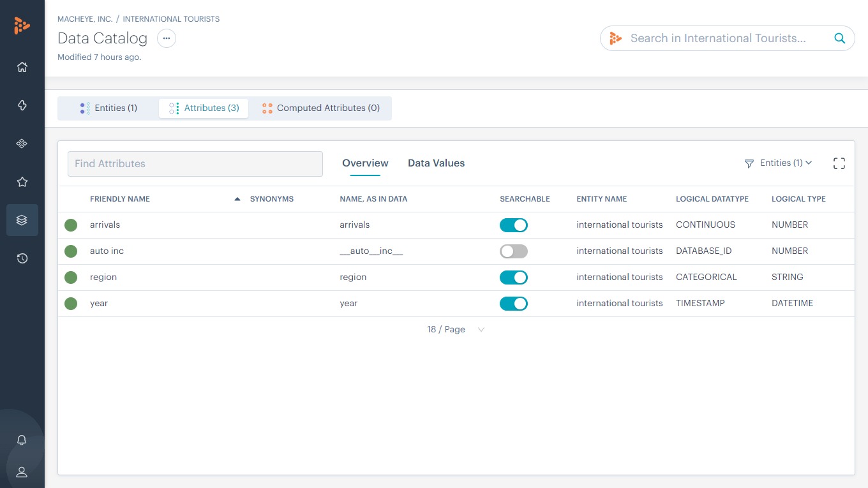The height and width of the screenshot is (488, 868).
Task: Select the Overview tab
Action: point(365,163)
